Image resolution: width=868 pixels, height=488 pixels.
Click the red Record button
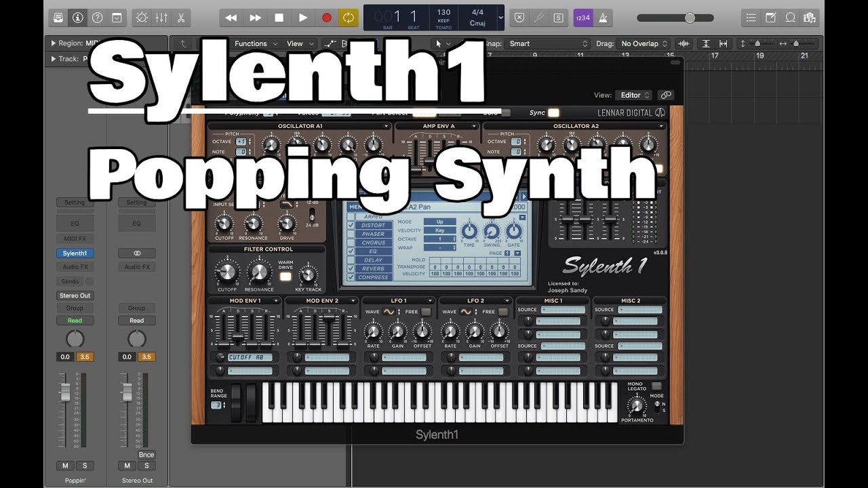pyautogui.click(x=326, y=18)
